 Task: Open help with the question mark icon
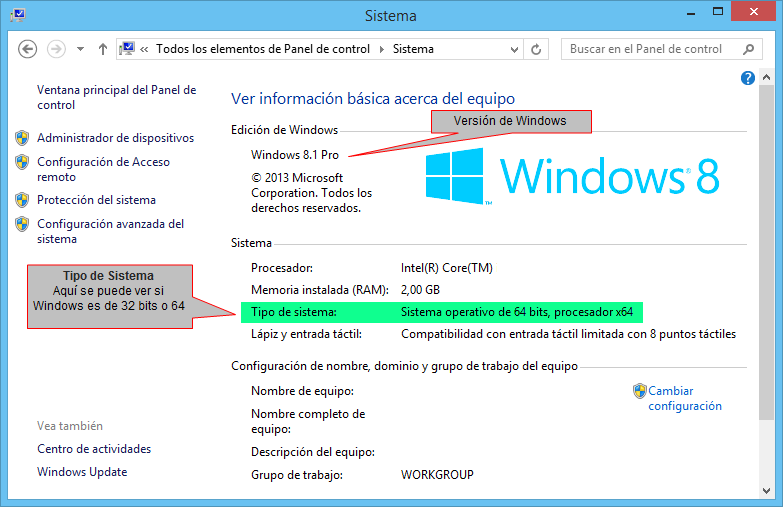(748, 78)
